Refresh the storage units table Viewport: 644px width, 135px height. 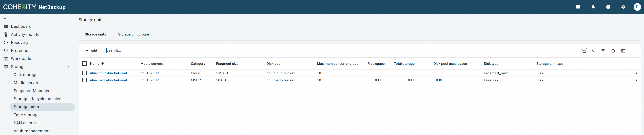click(613, 51)
